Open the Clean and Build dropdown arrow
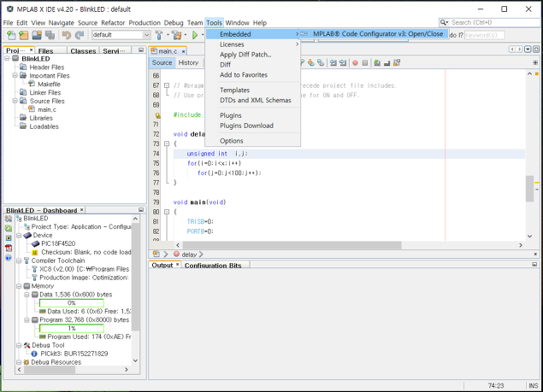Viewport: 543px width, 392px height. [186, 35]
